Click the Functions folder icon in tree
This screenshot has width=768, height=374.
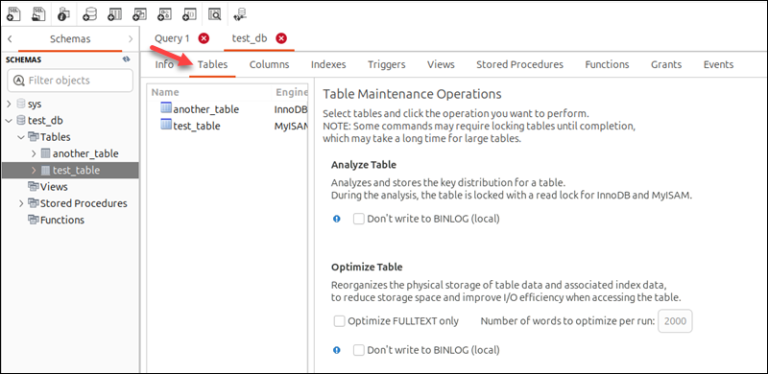34,220
